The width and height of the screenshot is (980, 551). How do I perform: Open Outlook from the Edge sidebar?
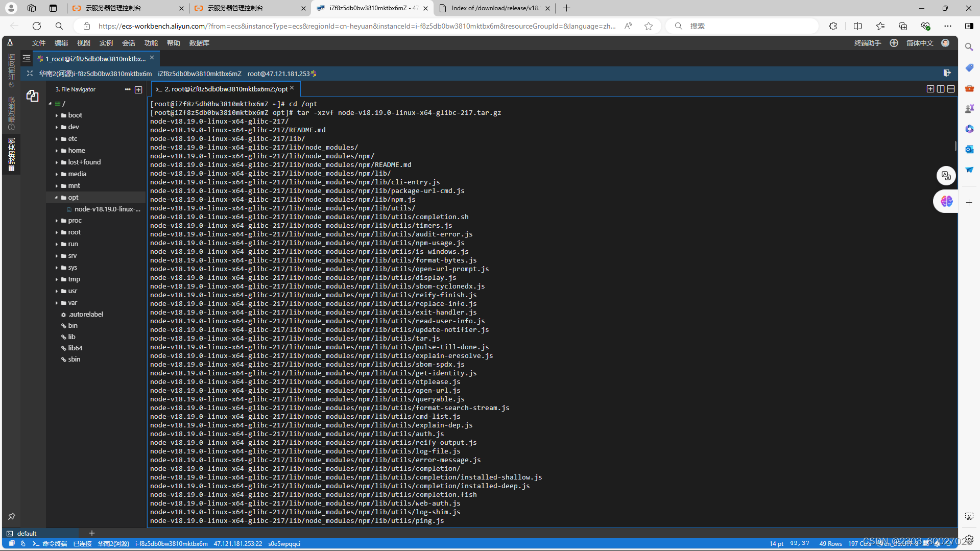[969, 149]
